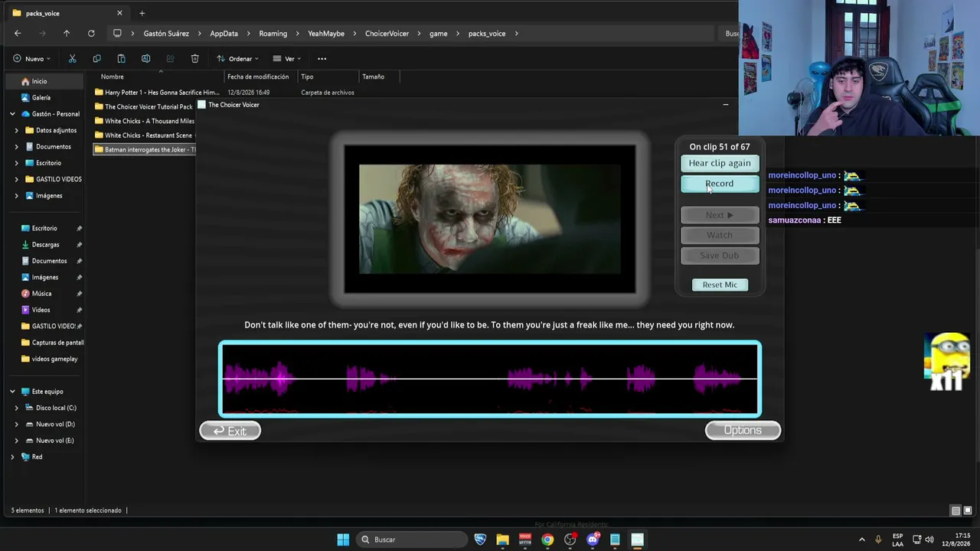Open the Nuevo dropdown menu
Screen dimensions: 980x551
point(31,58)
